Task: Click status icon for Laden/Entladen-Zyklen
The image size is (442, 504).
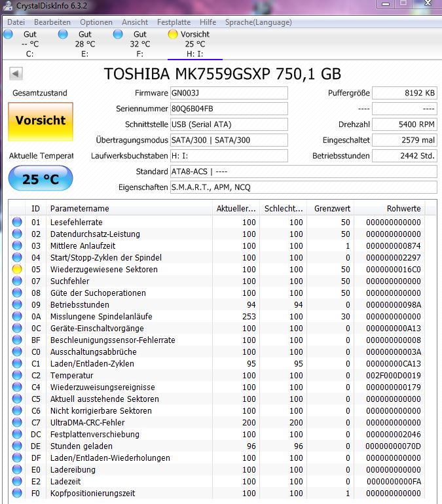Action: pos(17,363)
